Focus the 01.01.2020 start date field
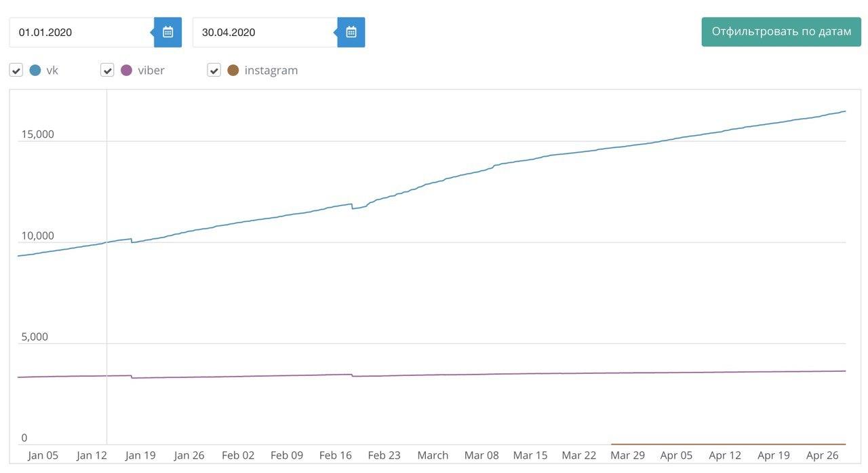Image resolution: width=868 pixels, height=473 pixels. [x=80, y=32]
